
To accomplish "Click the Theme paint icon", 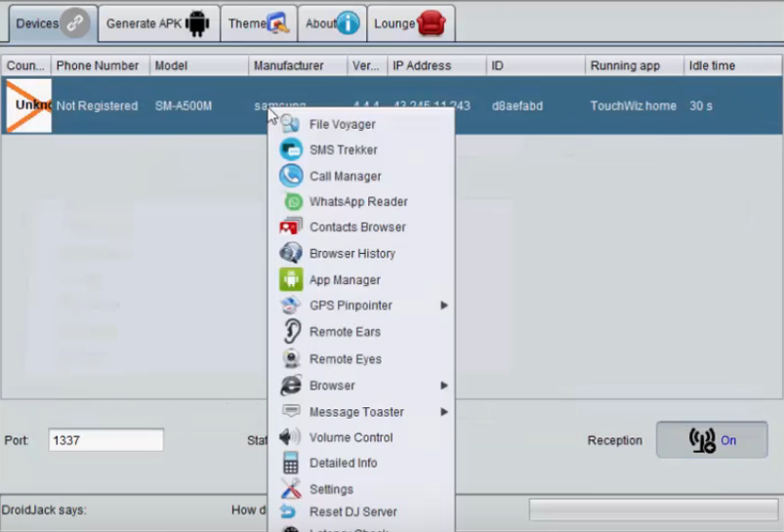I will click(x=278, y=23).
